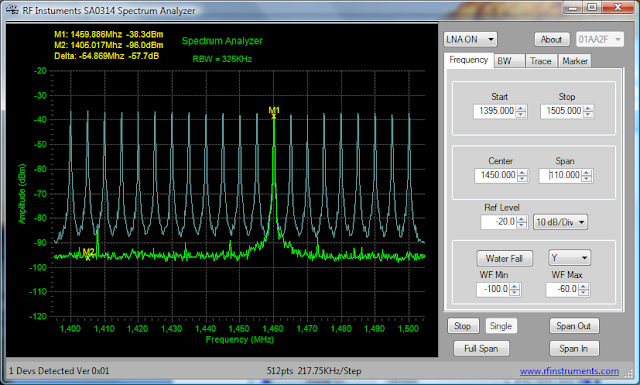Raise the Ref Level with up spinner
The image size is (640, 385).
(x=522, y=219)
